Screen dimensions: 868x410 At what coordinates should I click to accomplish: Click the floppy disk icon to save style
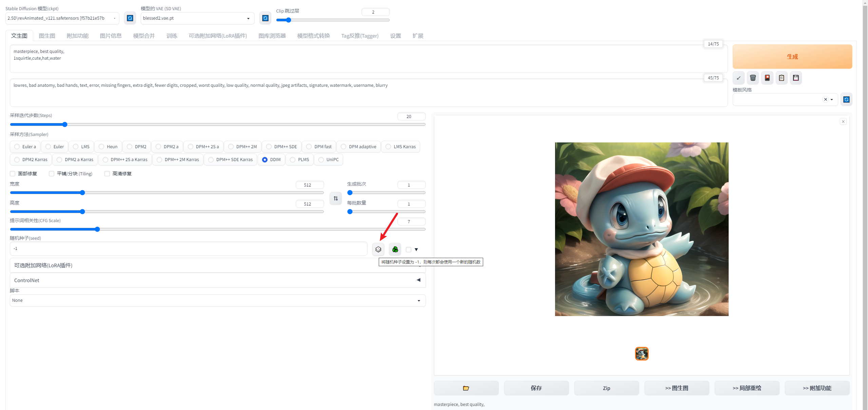(796, 78)
